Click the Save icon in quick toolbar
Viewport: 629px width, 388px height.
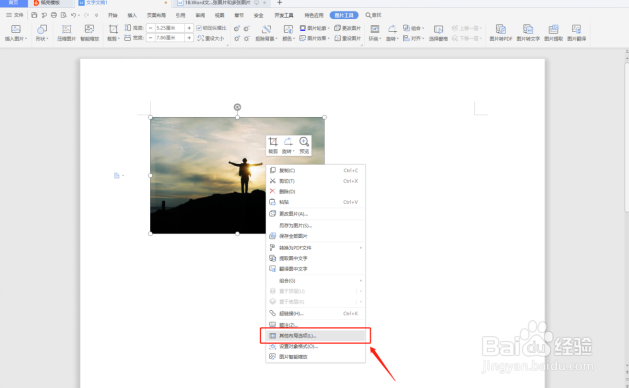pos(34,15)
